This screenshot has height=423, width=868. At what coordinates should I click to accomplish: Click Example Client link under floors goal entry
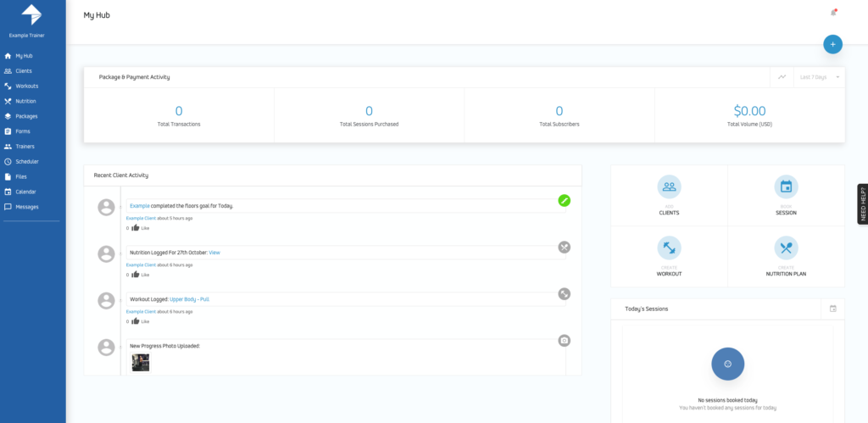(142, 218)
